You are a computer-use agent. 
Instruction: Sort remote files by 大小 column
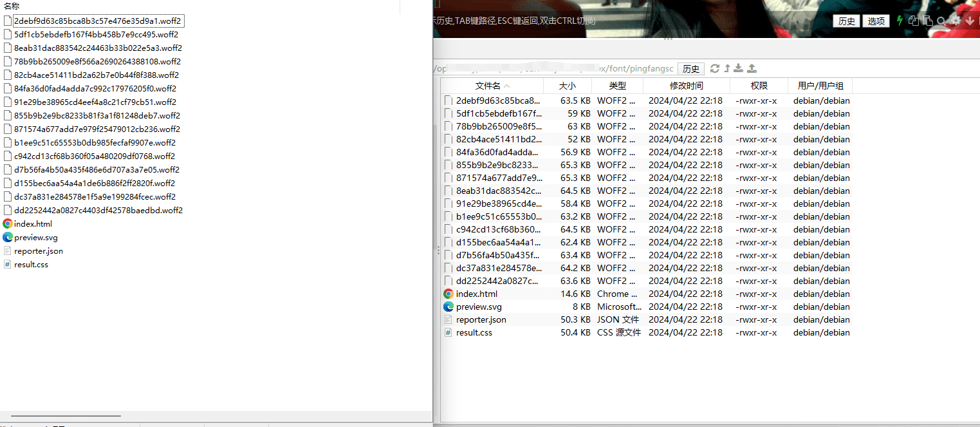coord(567,86)
